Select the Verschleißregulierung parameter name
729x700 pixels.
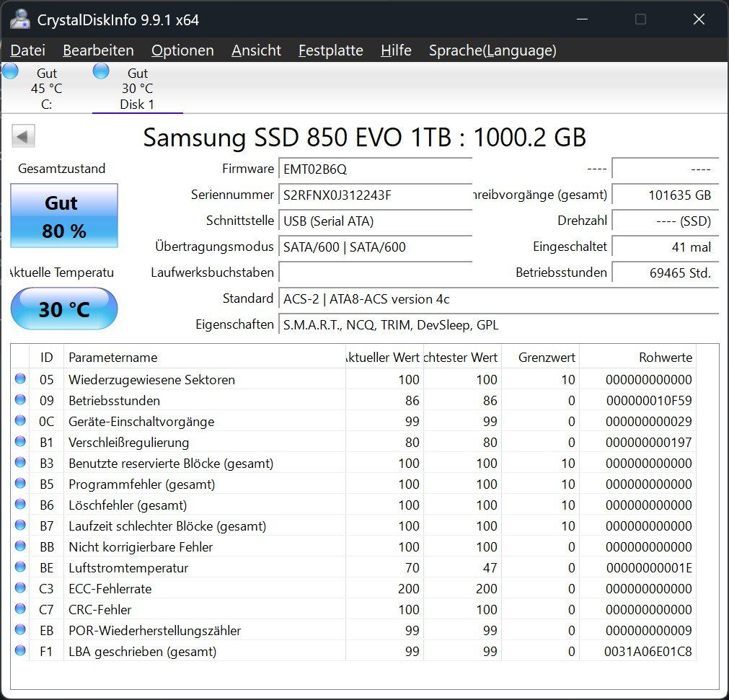[x=129, y=443]
